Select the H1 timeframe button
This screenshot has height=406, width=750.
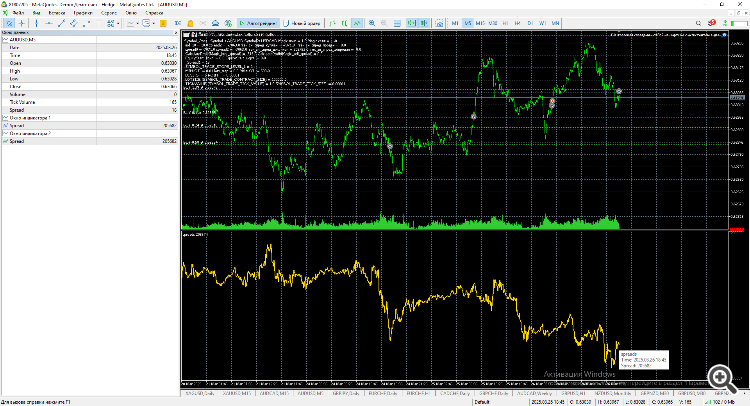coord(505,23)
